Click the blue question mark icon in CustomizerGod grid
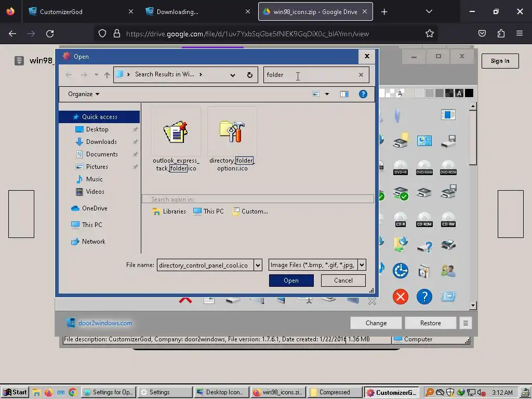Screen dimensions: 532x399 click(x=424, y=297)
